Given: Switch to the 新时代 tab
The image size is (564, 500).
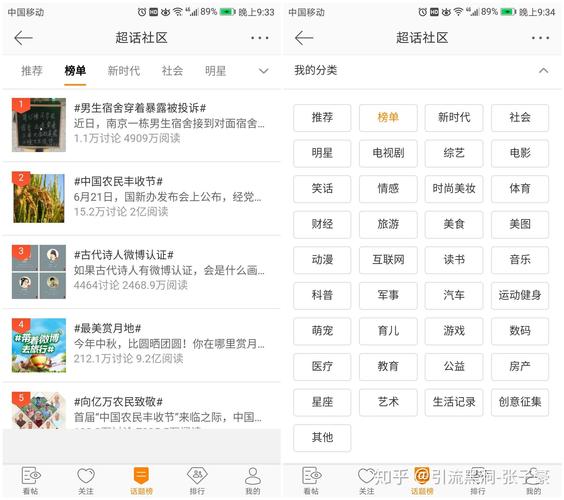Looking at the screenshot, I should tap(124, 71).
